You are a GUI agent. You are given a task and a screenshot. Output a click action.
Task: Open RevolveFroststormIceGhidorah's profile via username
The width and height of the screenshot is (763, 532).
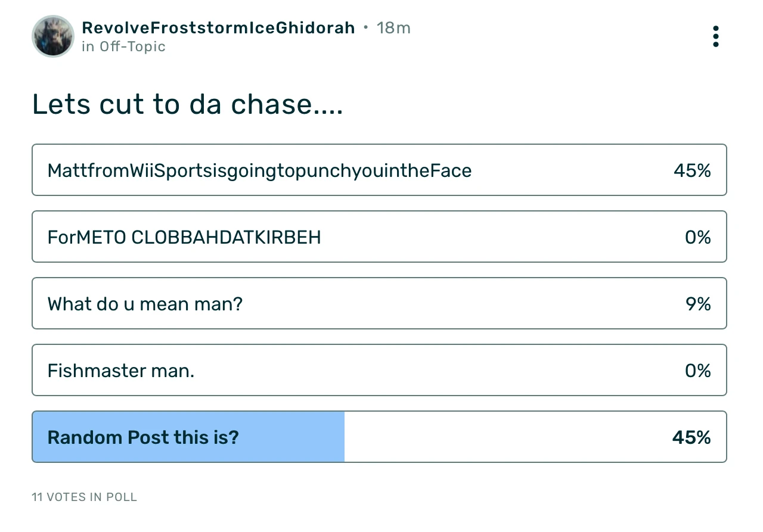pos(218,27)
